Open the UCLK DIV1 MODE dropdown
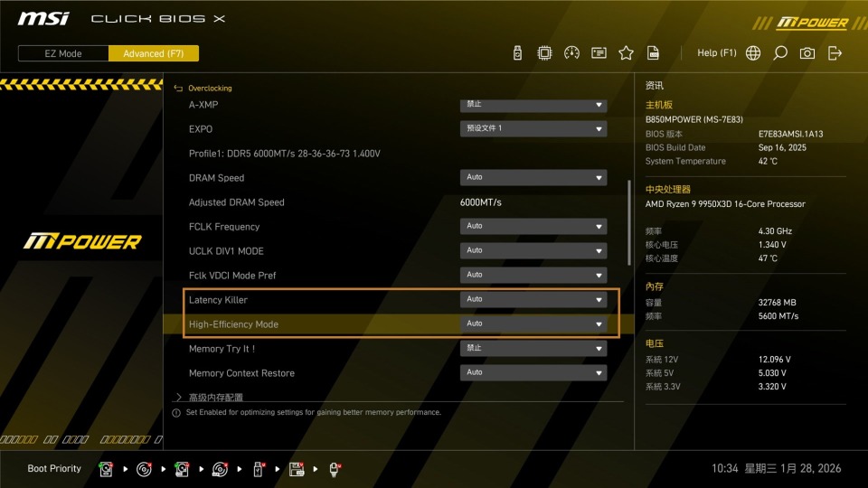 click(533, 250)
